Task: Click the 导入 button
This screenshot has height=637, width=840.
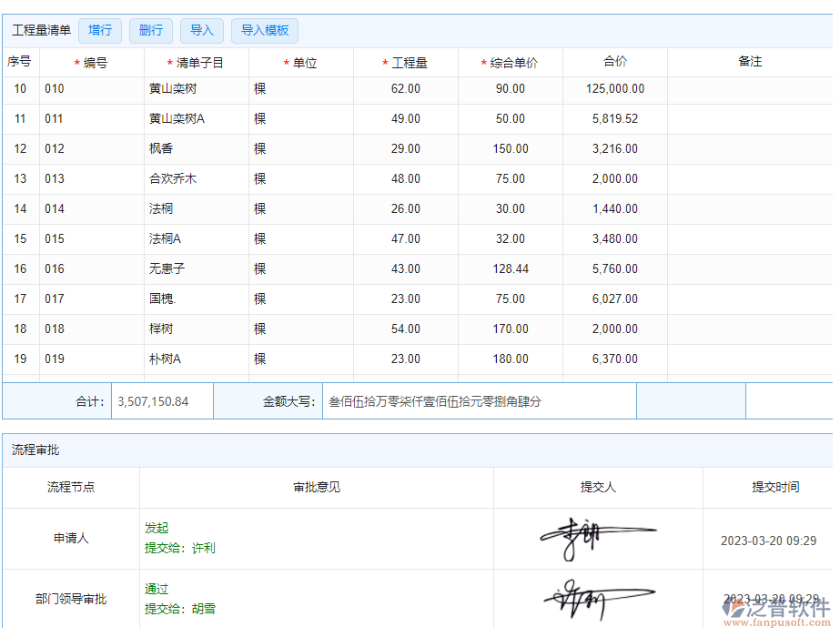Action: [x=201, y=30]
